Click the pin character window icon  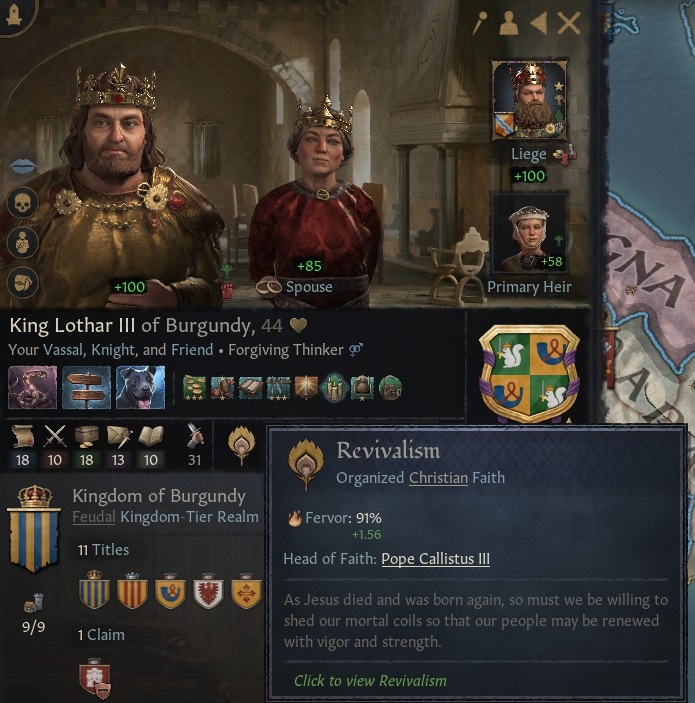pyautogui.click(x=480, y=22)
